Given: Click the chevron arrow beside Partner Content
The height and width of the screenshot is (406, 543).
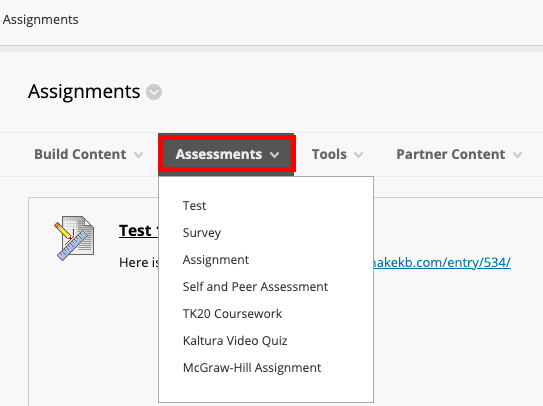Looking at the screenshot, I should pos(517,155).
